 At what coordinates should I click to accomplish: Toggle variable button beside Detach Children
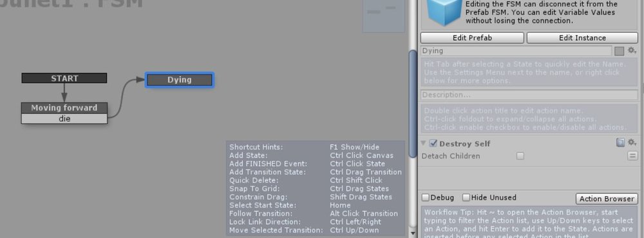click(632, 156)
